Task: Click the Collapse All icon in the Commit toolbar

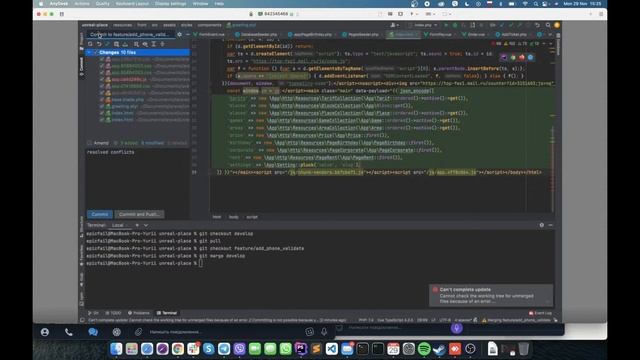Action: 162,44
